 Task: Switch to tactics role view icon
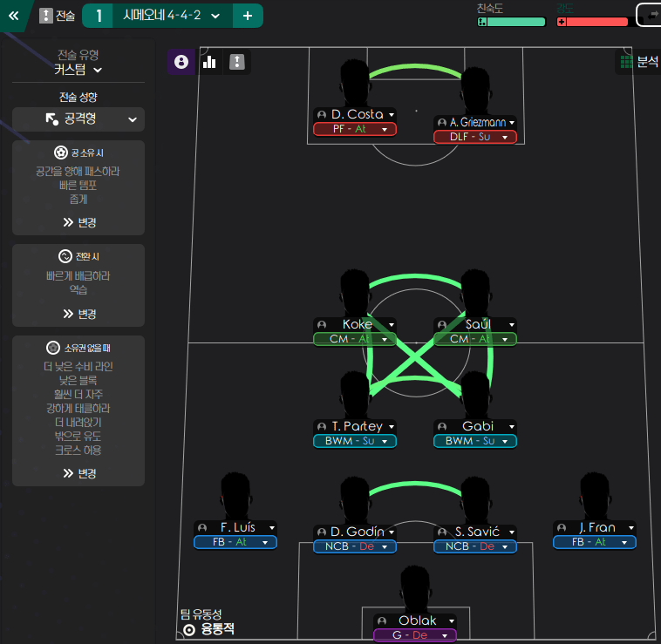[x=237, y=62]
